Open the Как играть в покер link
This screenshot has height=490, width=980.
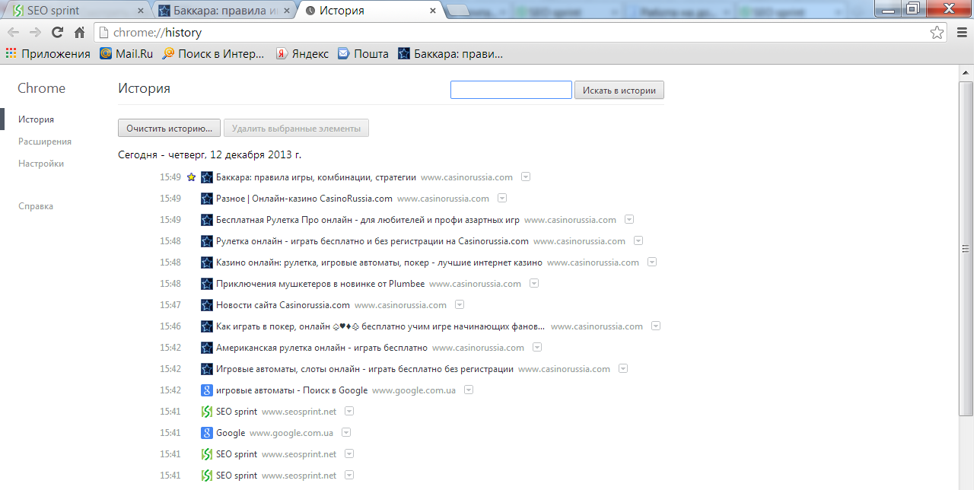pyautogui.click(x=380, y=326)
